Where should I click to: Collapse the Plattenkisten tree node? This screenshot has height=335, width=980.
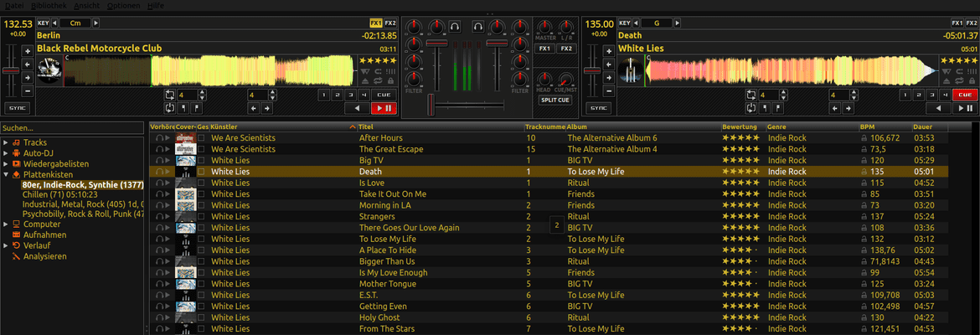click(x=6, y=174)
